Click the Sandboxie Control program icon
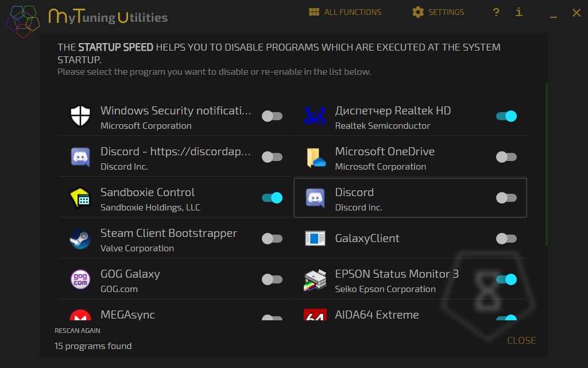The image size is (588, 368). point(80,198)
